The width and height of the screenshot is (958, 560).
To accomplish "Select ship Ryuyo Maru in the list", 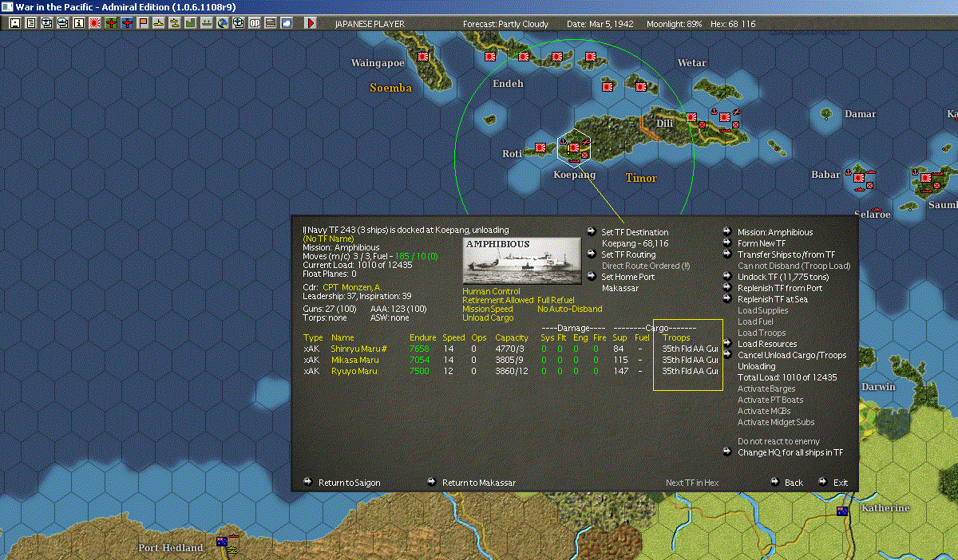I will (x=354, y=371).
